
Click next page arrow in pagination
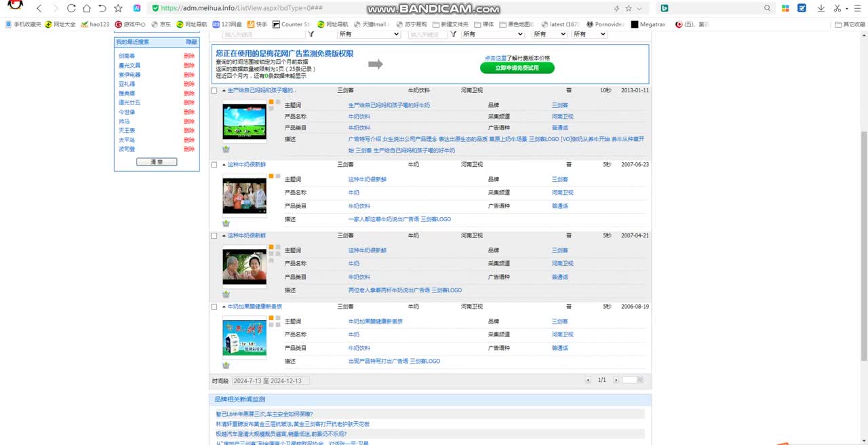pyautogui.click(x=616, y=380)
